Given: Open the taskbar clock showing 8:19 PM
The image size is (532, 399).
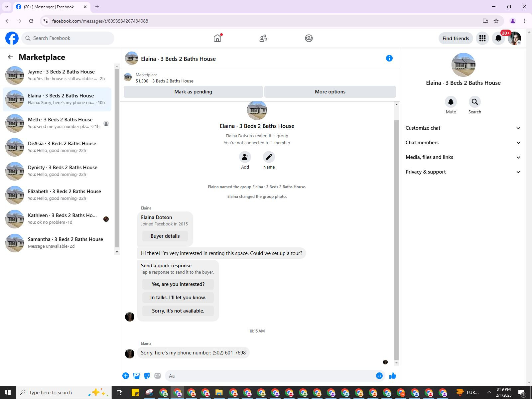Looking at the screenshot, I should (x=503, y=392).
